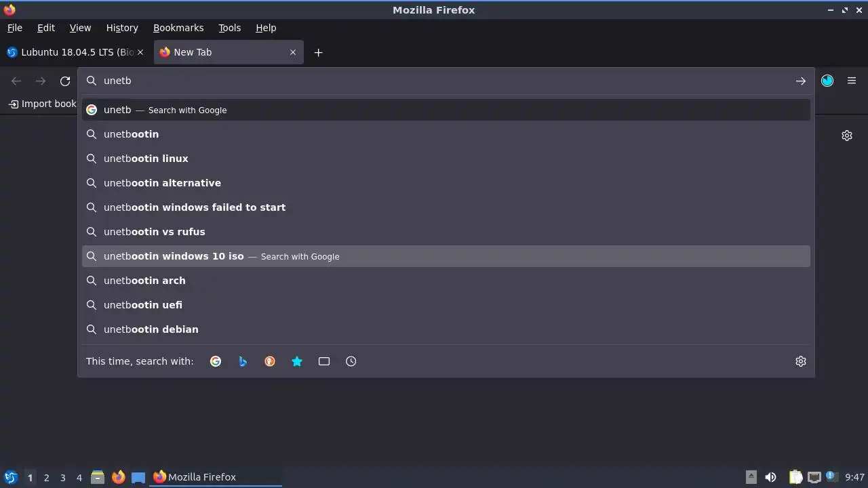The width and height of the screenshot is (868, 488).
Task: Choose the 'unetbootin' suggestion
Action: 446,134
